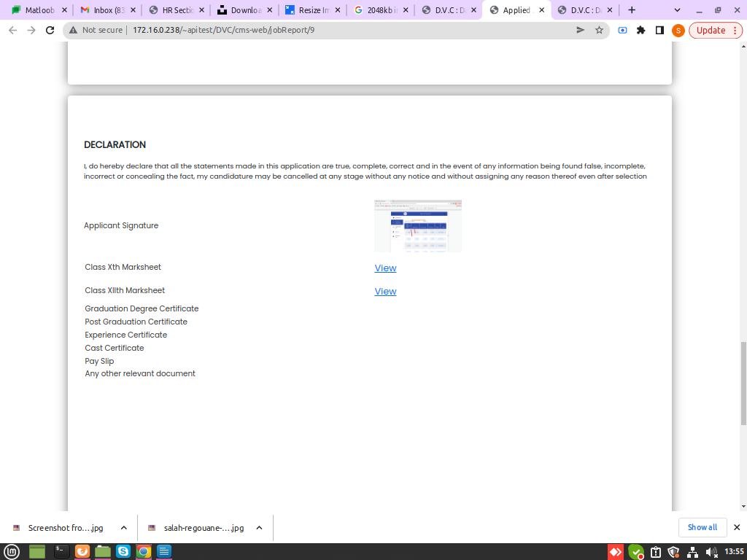Screen dimensions: 747x560
Task: Bookmark this page with the star icon
Action: tap(599, 30)
